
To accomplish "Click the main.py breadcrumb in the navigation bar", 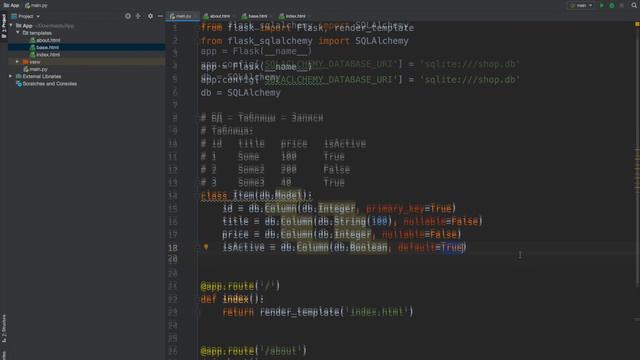I will tap(36, 5).
